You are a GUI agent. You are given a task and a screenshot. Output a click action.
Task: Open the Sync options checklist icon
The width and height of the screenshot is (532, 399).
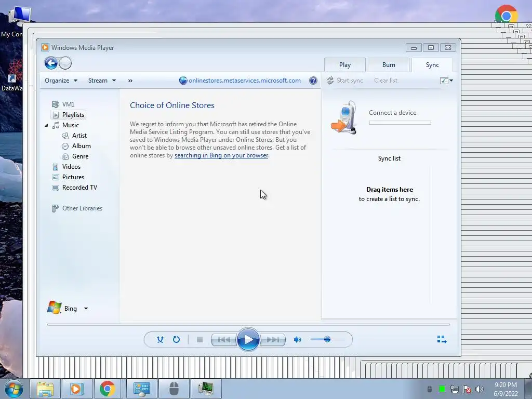tap(444, 81)
